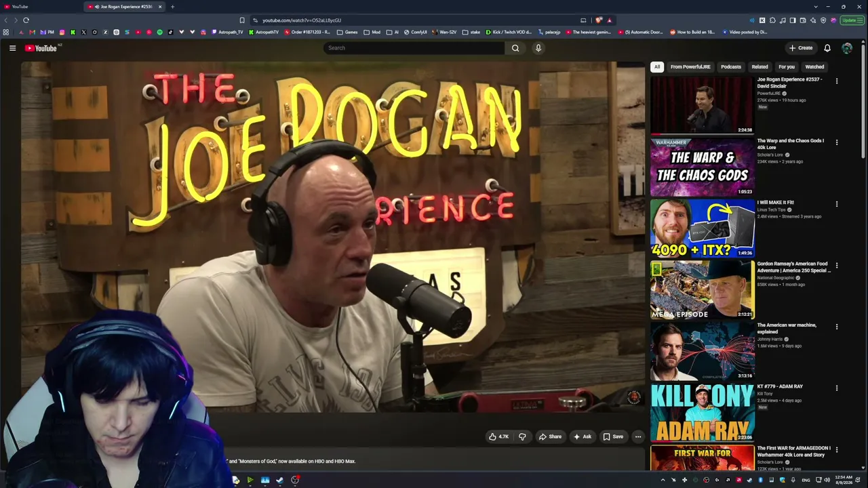The height and width of the screenshot is (488, 868).
Task: Open the Kill Tony Adam Ray thumbnail
Action: tap(702, 413)
